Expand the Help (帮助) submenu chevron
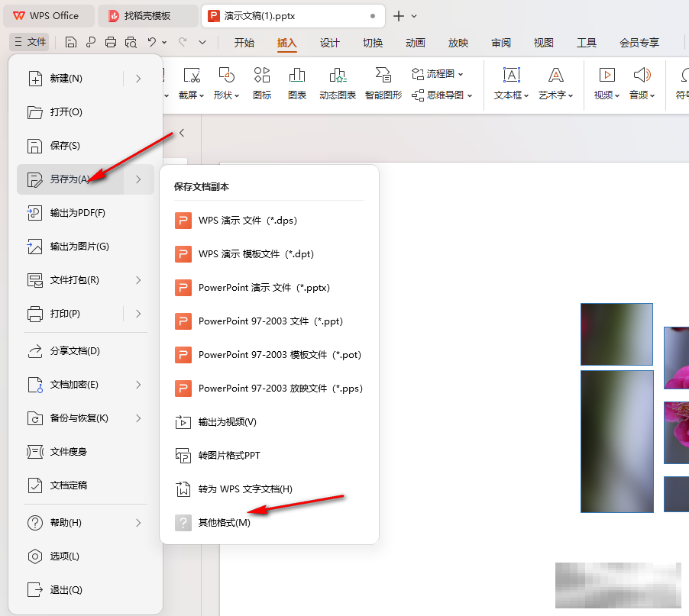 tap(138, 522)
